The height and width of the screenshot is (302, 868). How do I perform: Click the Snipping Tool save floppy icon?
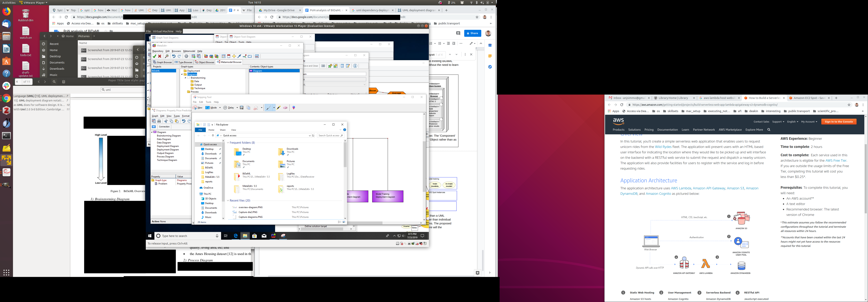tap(242, 108)
